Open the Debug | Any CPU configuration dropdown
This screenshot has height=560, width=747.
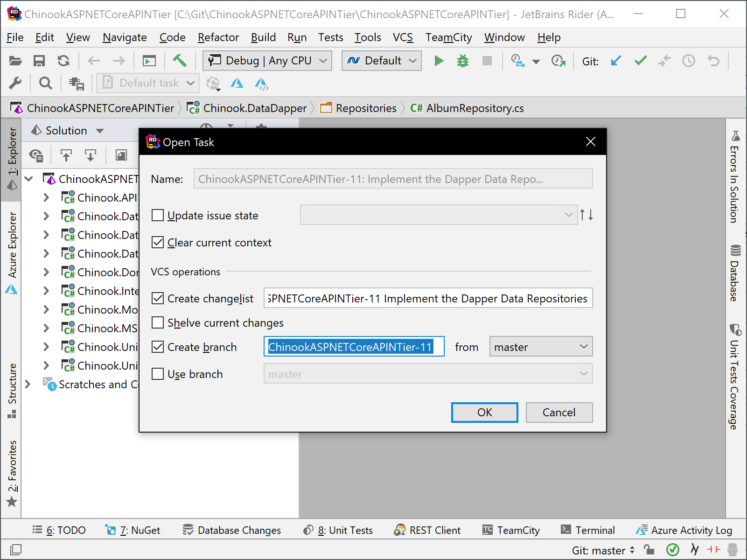point(267,61)
